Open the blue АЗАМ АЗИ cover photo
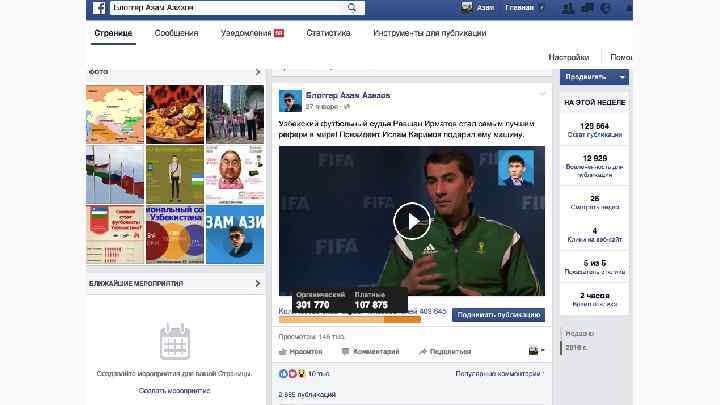The image size is (720, 405). point(235,234)
